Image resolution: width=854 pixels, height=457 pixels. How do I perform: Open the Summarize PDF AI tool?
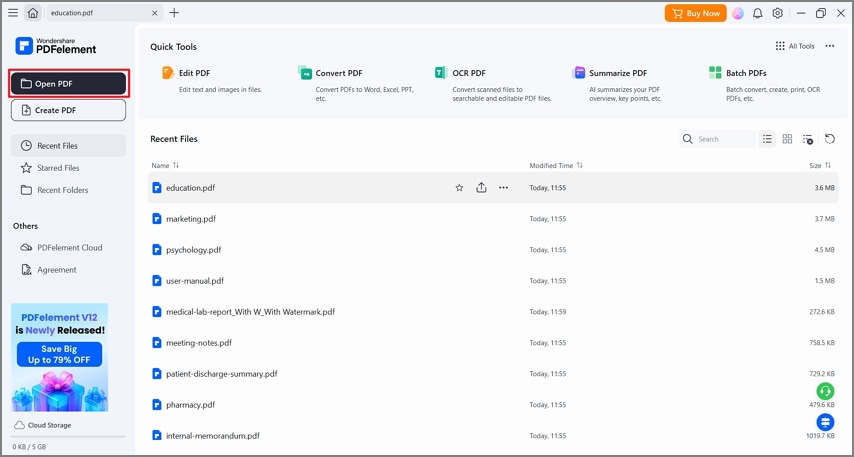tap(617, 73)
